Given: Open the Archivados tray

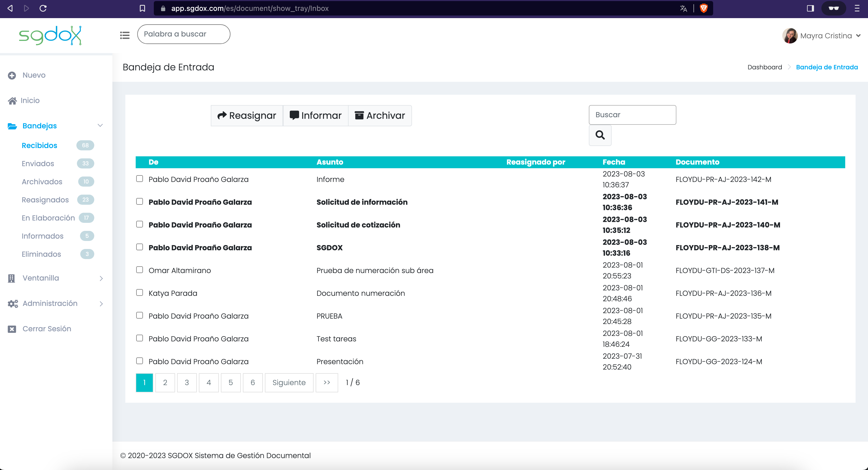Looking at the screenshot, I should (x=42, y=182).
